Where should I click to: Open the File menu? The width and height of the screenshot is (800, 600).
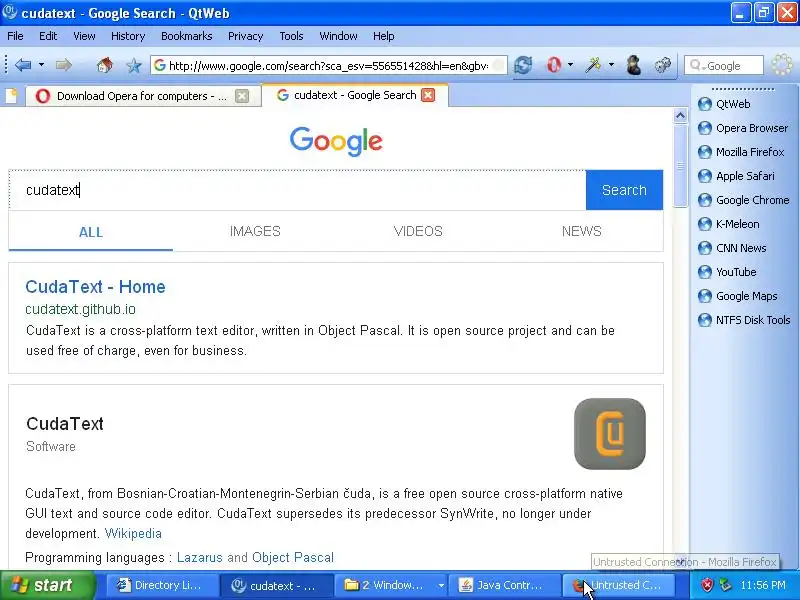pyautogui.click(x=15, y=36)
